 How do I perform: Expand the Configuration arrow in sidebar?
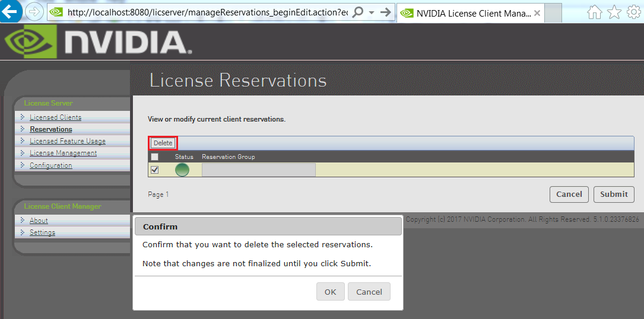[x=23, y=165]
